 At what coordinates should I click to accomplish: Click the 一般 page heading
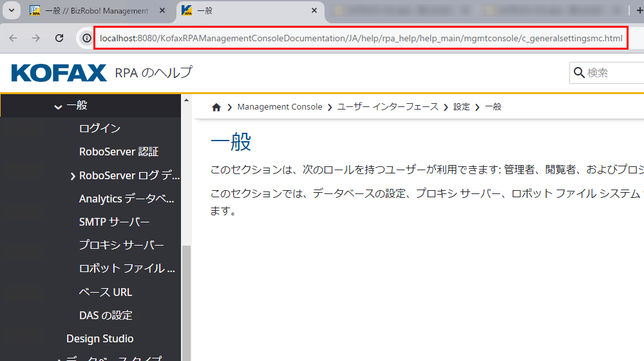pos(231,142)
